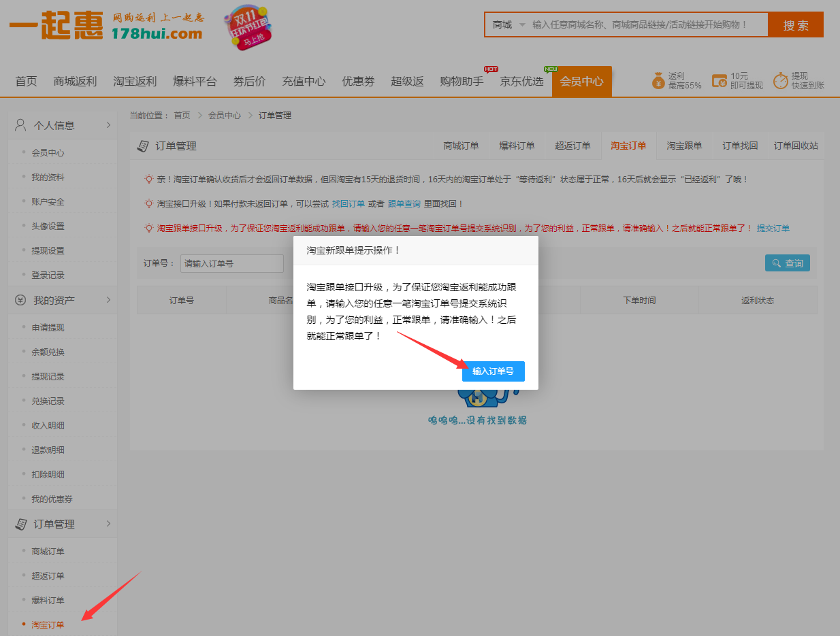Image resolution: width=840 pixels, height=636 pixels.
Task: Open 购物助手 in the navigation bar
Action: pos(462,82)
